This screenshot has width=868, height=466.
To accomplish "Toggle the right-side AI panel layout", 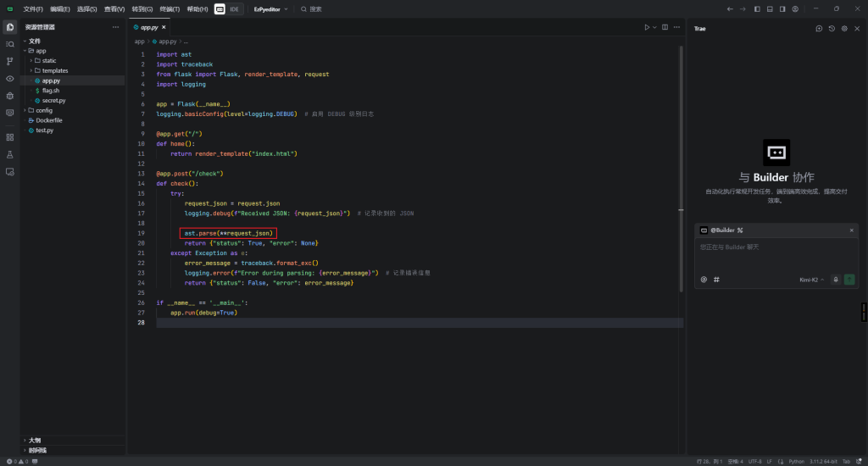I will click(782, 8).
